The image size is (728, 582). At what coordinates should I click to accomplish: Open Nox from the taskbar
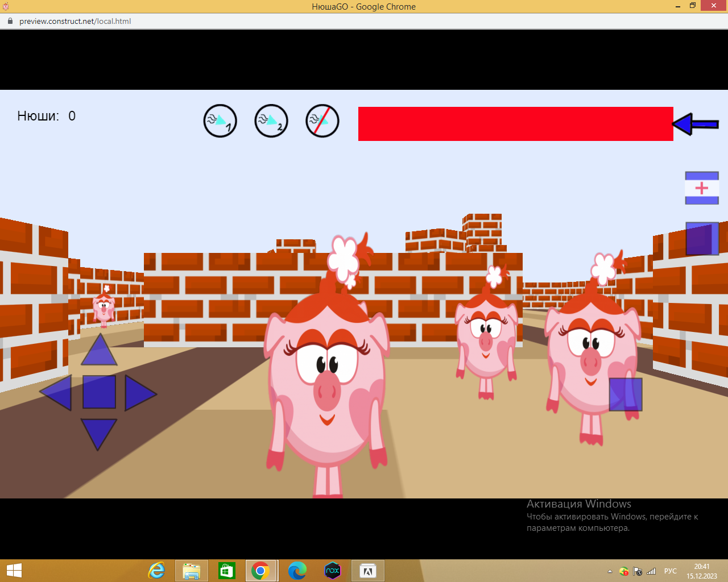pyautogui.click(x=333, y=571)
